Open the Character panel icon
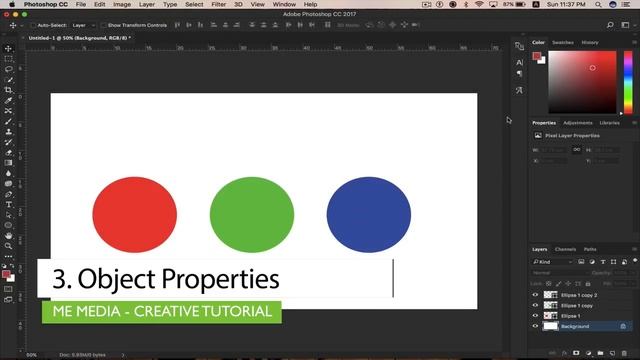Screen dimensions: 640x360 point(519,62)
